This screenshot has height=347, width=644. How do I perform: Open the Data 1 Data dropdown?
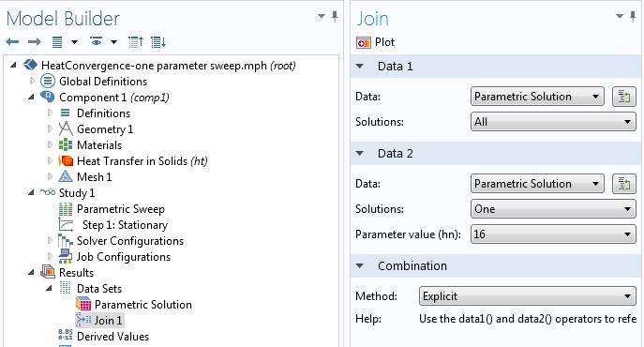[537, 97]
